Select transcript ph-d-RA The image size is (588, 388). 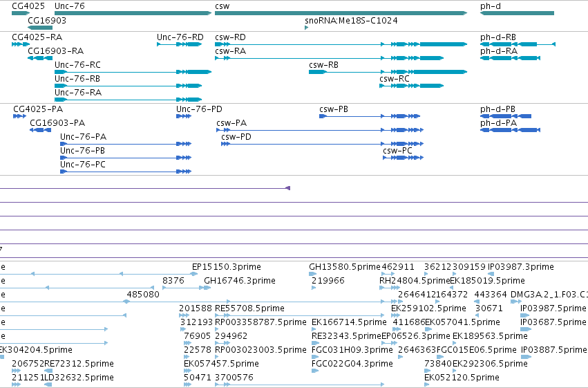tap(511, 58)
